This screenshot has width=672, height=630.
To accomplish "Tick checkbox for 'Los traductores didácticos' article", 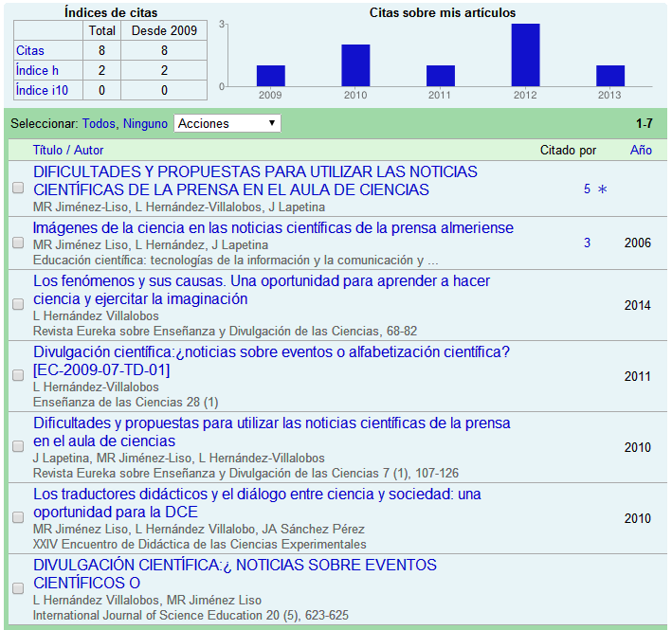I will coord(18,517).
